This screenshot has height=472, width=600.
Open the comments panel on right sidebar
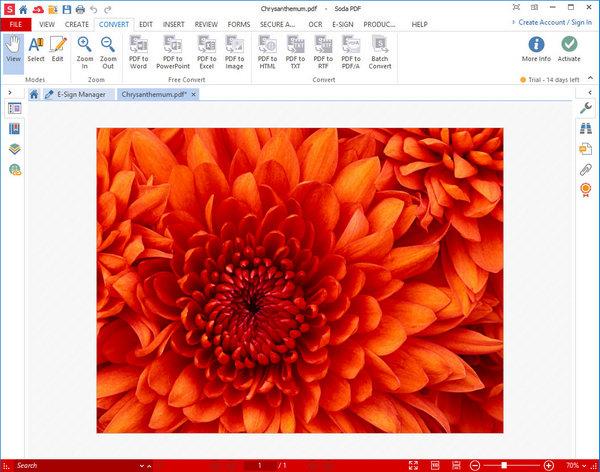pyautogui.click(x=585, y=149)
